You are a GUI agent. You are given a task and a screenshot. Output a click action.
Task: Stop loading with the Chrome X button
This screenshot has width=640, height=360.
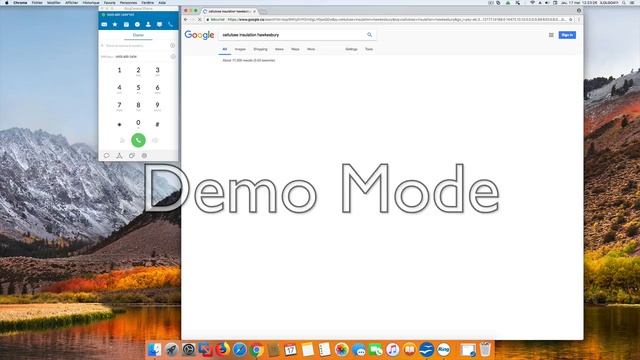[x=200, y=20]
